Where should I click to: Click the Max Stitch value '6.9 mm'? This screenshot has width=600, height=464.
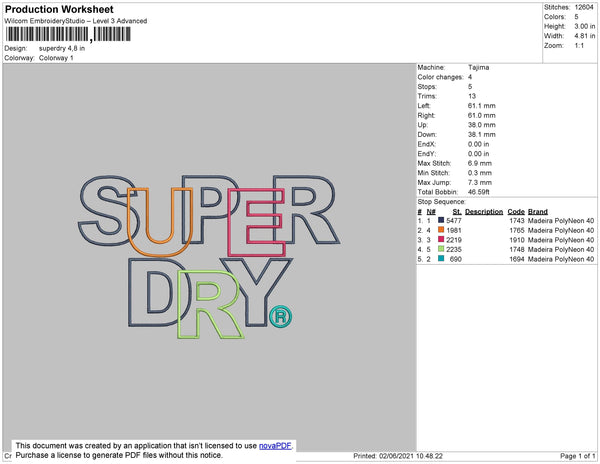point(480,163)
